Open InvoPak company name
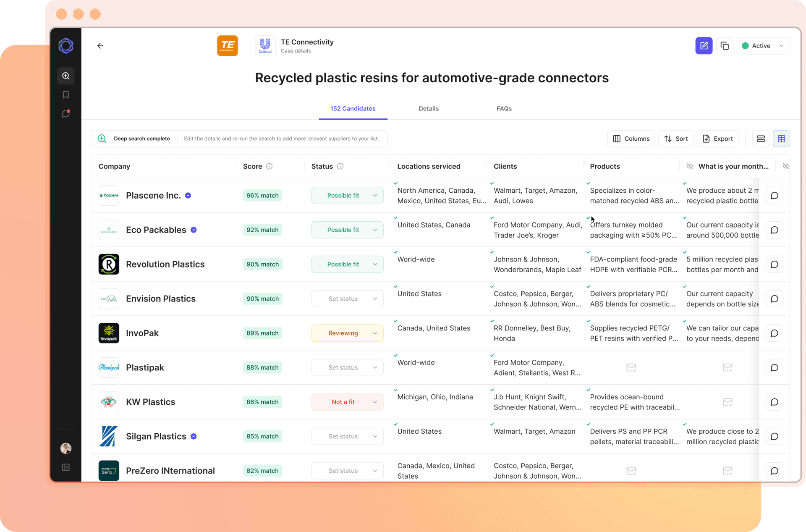This screenshot has width=806, height=532. click(142, 333)
